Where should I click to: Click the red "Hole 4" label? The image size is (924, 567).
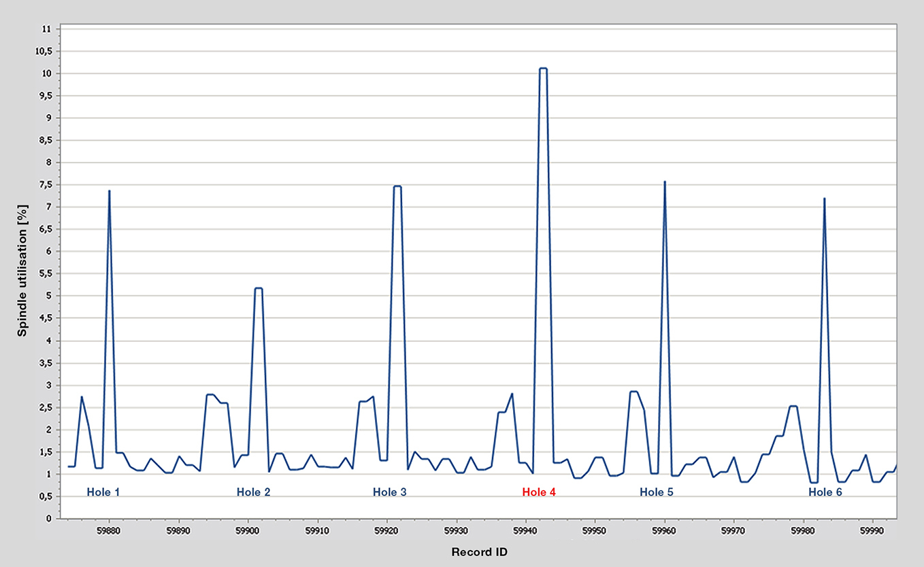pos(539,492)
